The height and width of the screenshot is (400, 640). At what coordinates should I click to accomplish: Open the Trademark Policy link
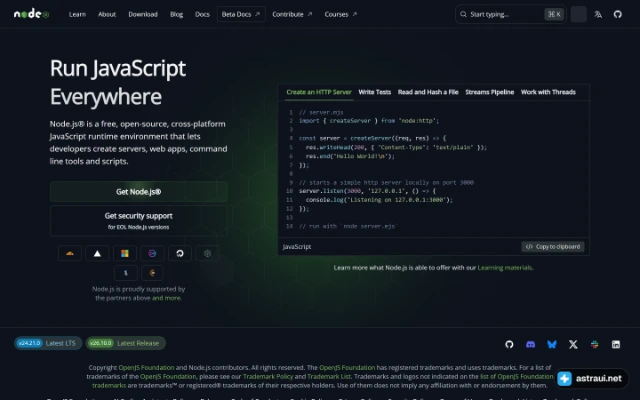pyautogui.click(x=268, y=376)
